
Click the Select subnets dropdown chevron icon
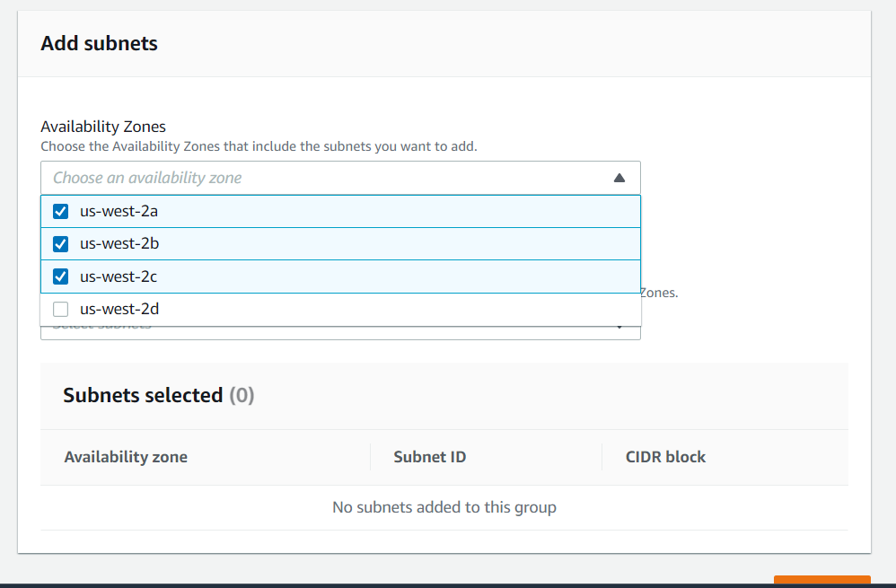pyautogui.click(x=619, y=329)
